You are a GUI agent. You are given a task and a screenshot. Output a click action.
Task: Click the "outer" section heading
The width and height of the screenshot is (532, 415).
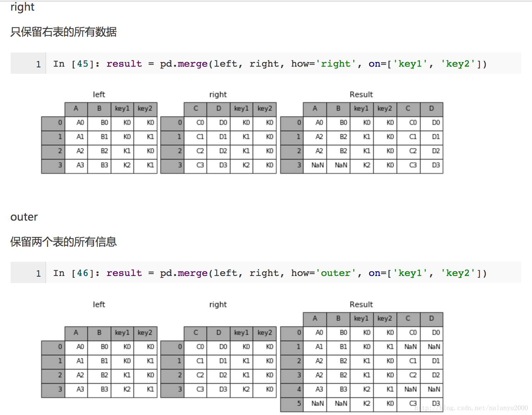[x=24, y=217]
